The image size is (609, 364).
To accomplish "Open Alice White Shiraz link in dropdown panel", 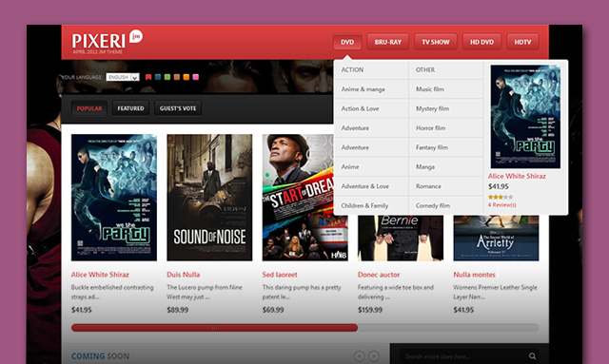I will 517,176.
